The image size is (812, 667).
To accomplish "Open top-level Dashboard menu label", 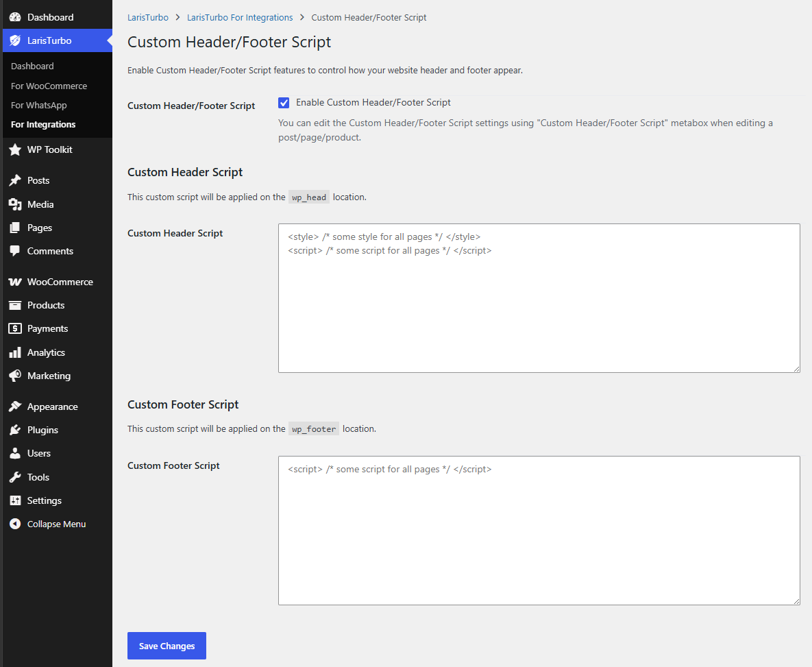I will [x=50, y=17].
